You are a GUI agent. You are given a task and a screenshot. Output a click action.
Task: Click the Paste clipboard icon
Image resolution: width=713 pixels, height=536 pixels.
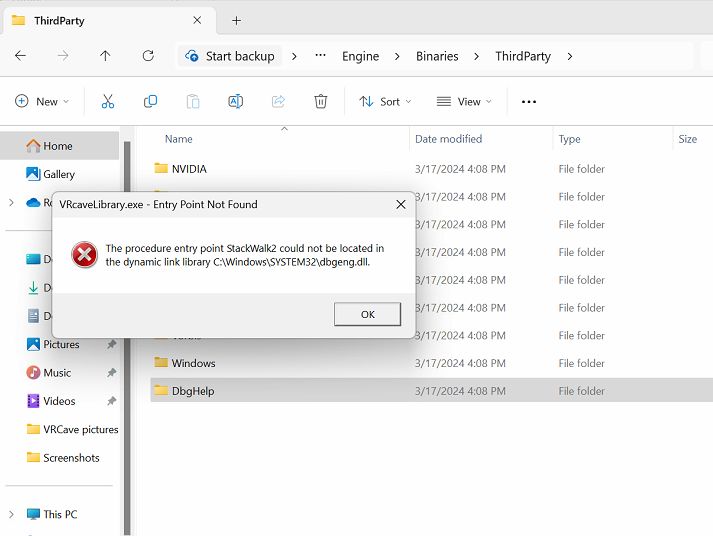(193, 101)
